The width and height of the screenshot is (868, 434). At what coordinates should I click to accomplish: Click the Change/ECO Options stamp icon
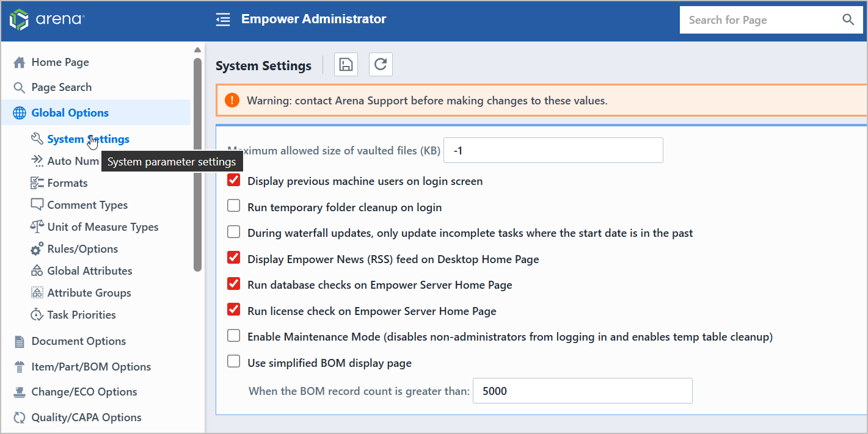point(20,392)
